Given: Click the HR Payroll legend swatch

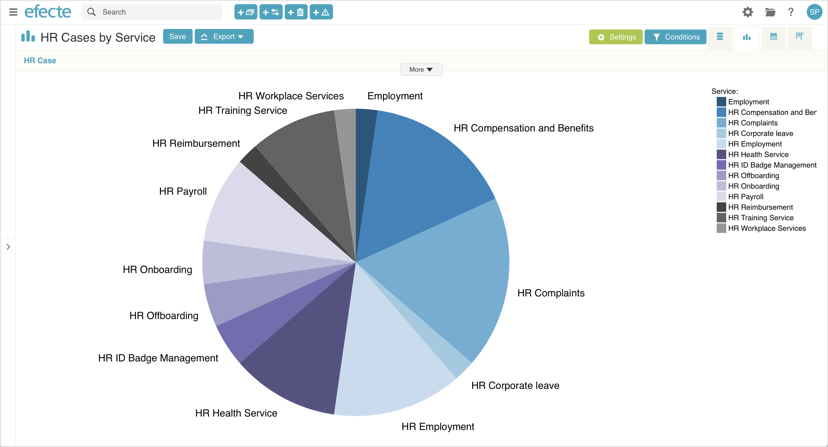Looking at the screenshot, I should [721, 197].
